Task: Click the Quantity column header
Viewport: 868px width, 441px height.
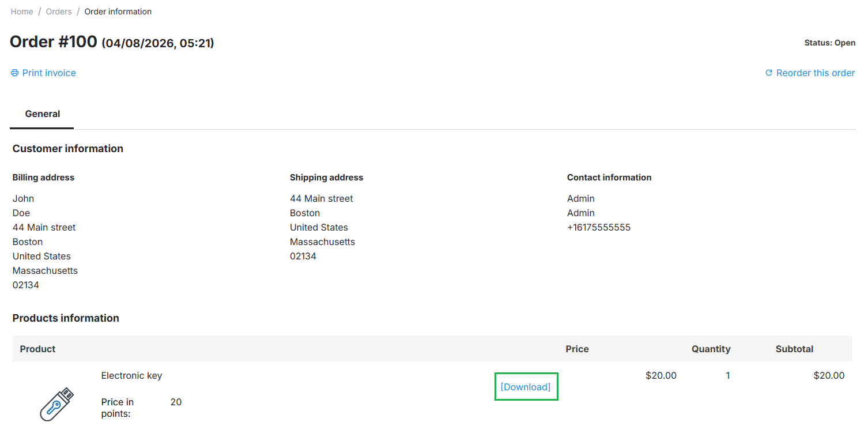Action: [711, 349]
